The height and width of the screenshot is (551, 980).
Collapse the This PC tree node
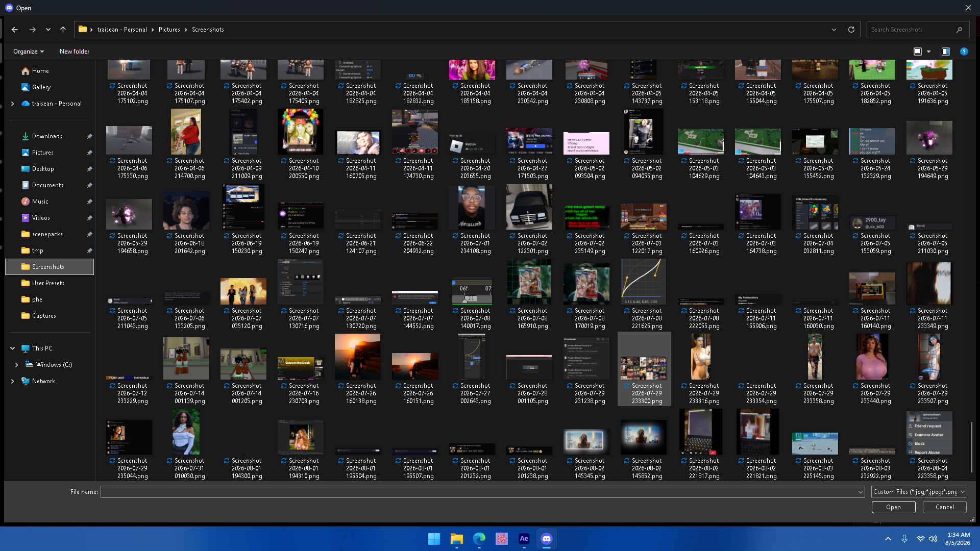pos(12,348)
